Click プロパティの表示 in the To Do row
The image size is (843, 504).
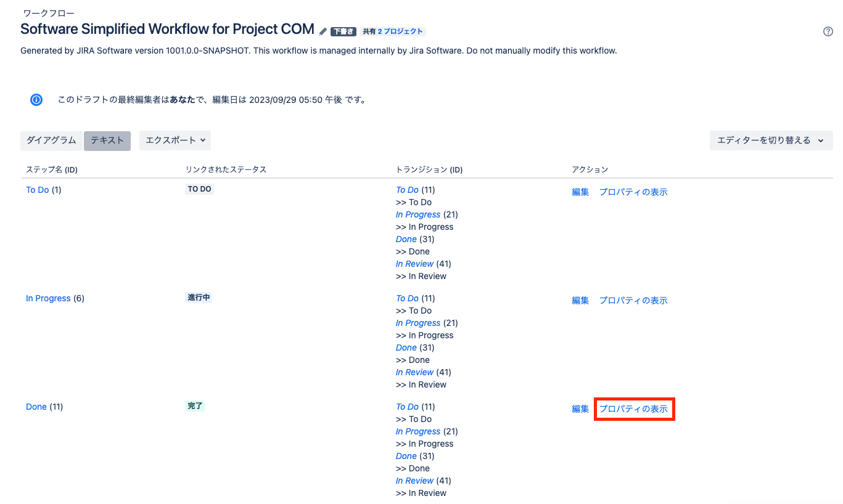[633, 192]
